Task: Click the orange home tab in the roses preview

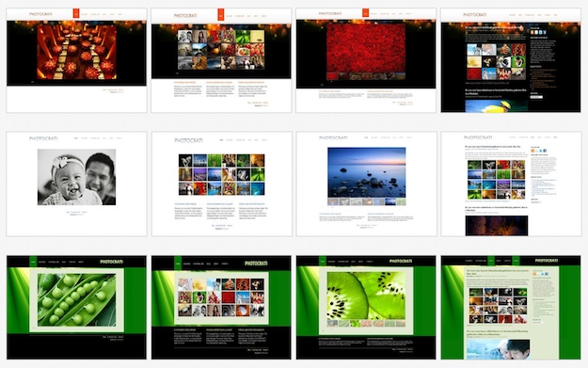Action: pos(365,13)
